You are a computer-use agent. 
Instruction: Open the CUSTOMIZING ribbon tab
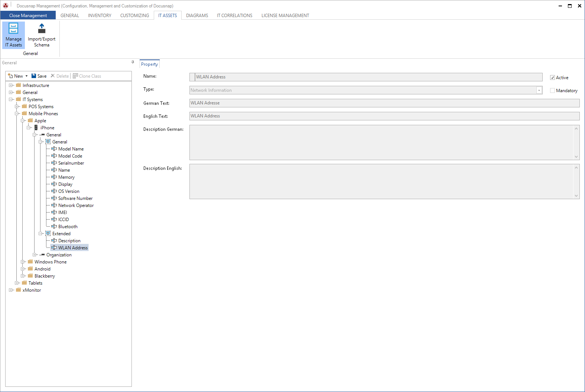tap(134, 16)
